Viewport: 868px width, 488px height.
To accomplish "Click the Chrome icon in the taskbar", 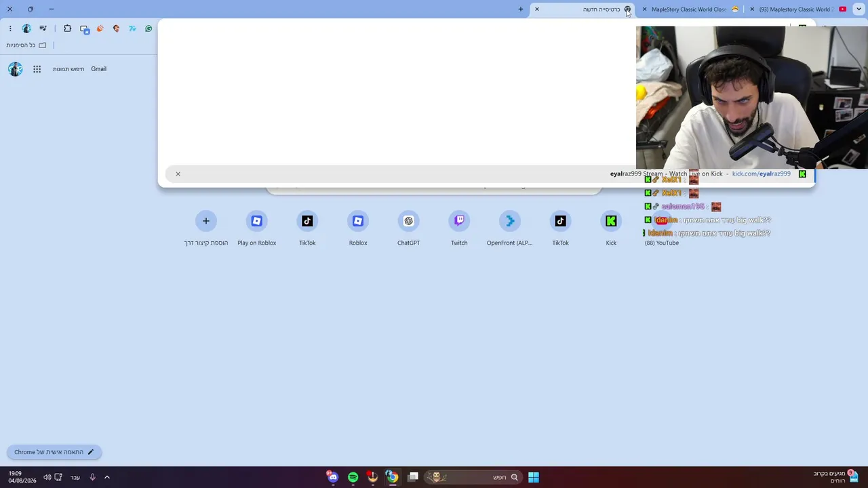I will (392, 477).
